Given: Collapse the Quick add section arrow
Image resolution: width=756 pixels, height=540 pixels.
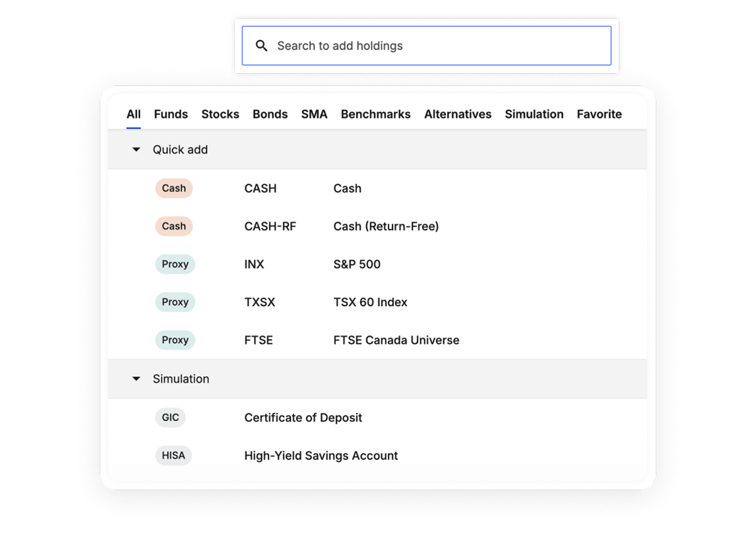Looking at the screenshot, I should coord(136,150).
